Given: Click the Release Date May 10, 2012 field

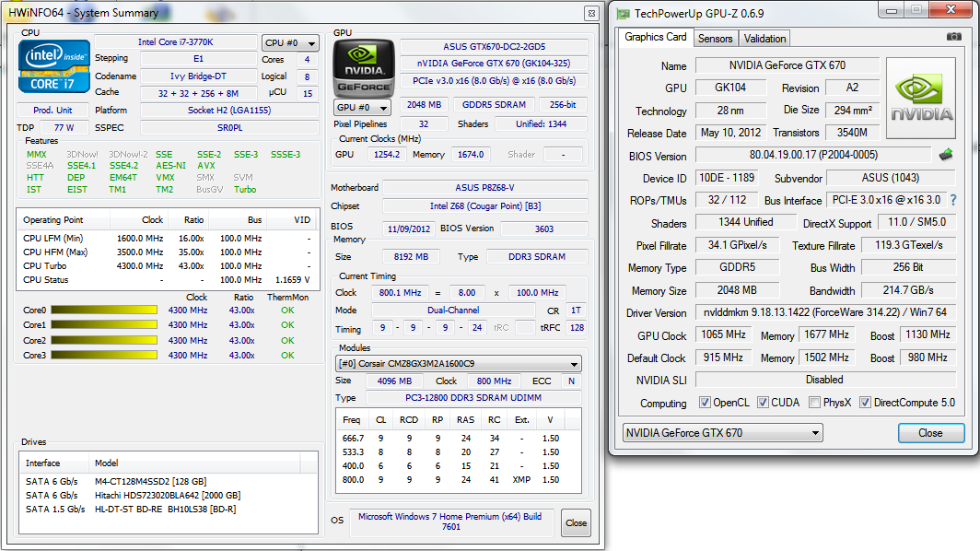Looking at the screenshot, I should click(x=730, y=133).
